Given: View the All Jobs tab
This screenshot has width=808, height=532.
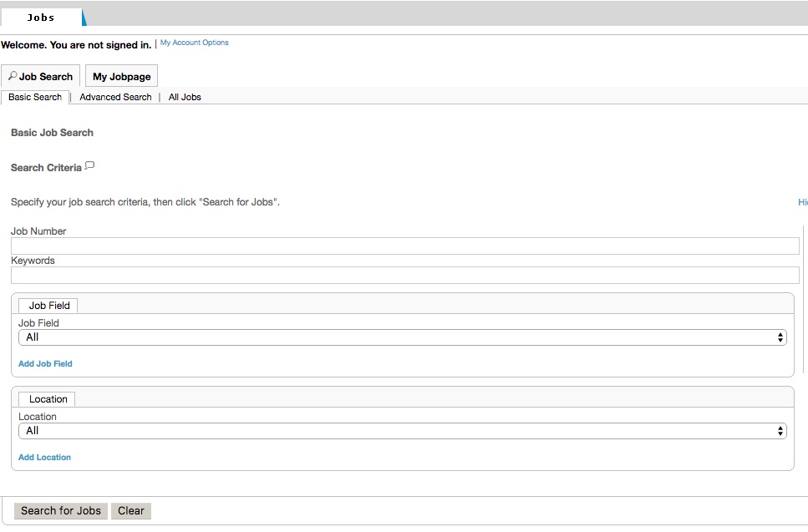Looking at the screenshot, I should pos(185,97).
